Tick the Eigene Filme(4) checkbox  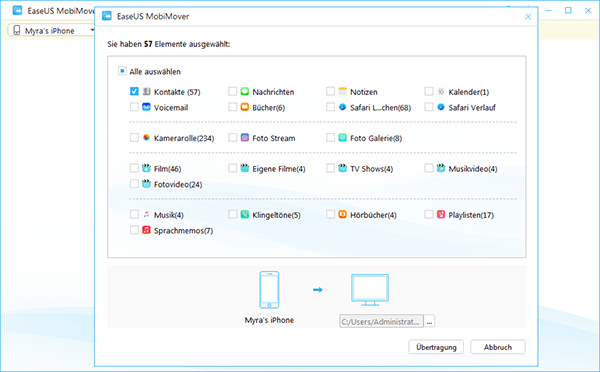(x=232, y=168)
